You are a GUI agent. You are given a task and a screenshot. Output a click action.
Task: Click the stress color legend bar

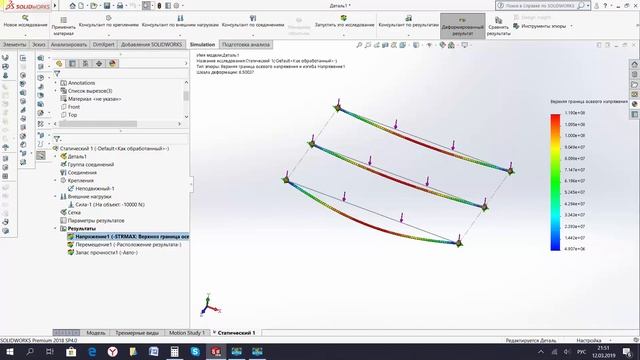click(x=555, y=182)
